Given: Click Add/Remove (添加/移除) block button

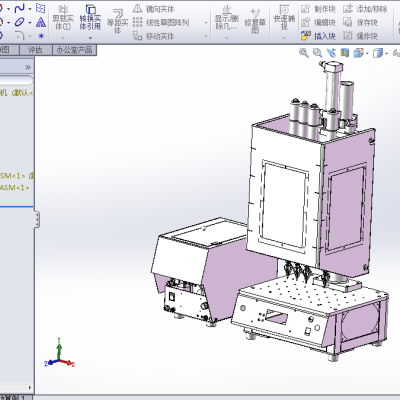Looking at the screenshot, I should click(365, 9).
